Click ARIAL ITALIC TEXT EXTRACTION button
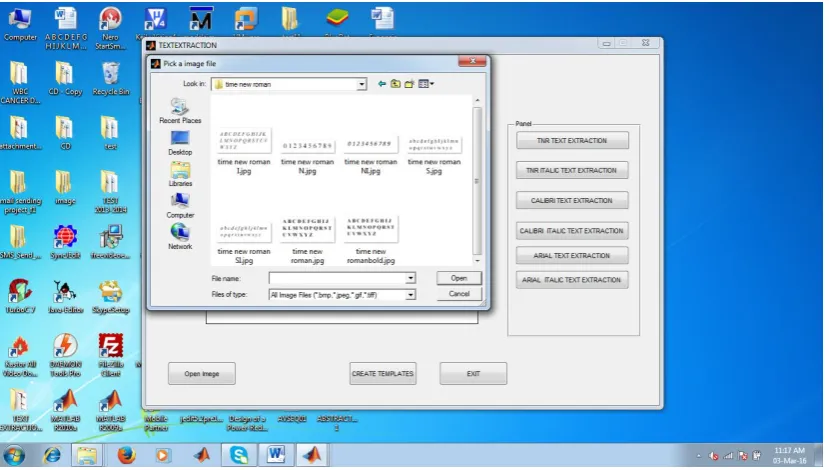 click(572, 280)
